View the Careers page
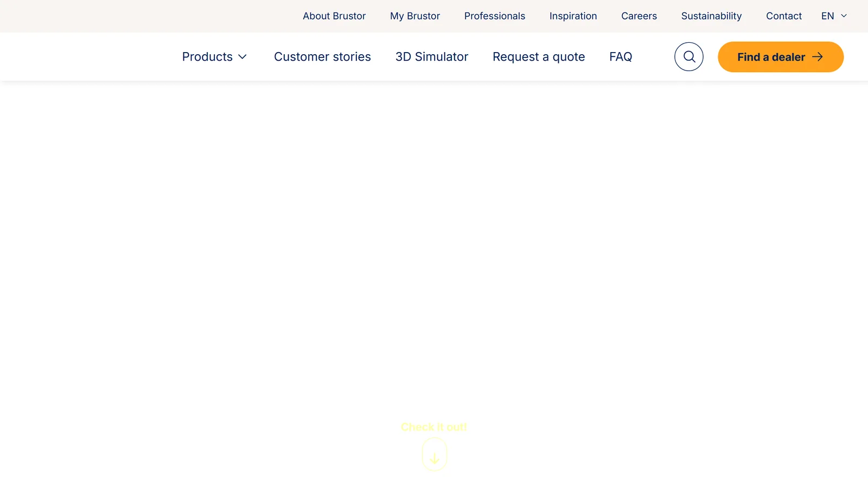This screenshot has width=868, height=488. [639, 16]
